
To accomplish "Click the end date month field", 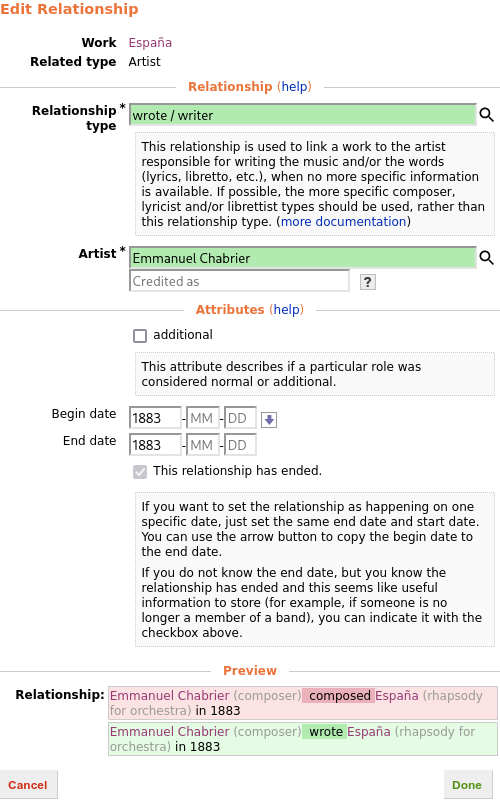I will click(x=203, y=445).
